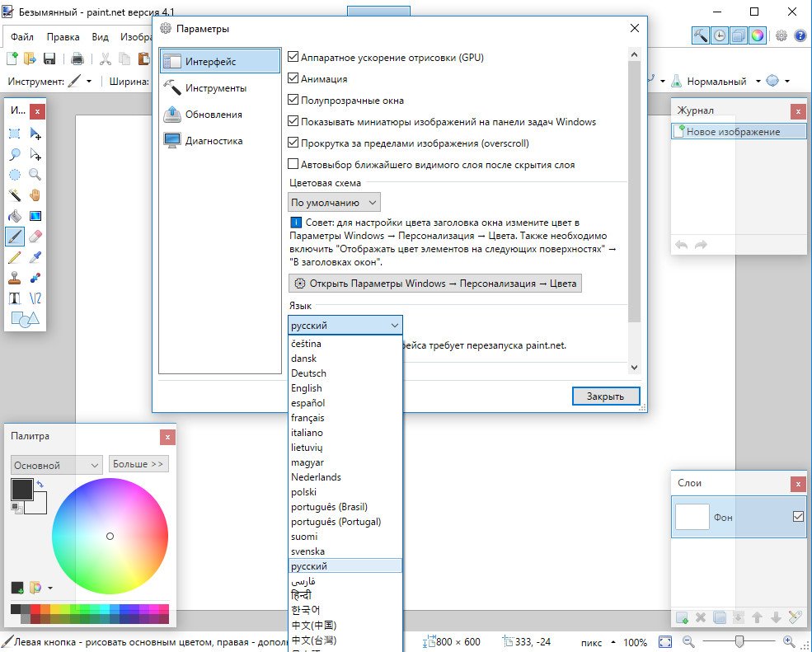
Task: Switch to the Инструменты settings tab
Action: click(x=216, y=88)
